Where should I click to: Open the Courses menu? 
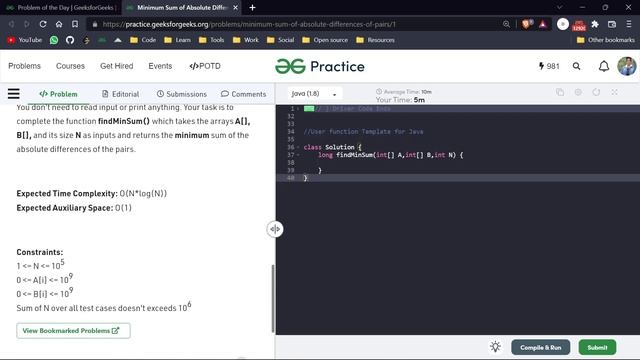click(70, 66)
